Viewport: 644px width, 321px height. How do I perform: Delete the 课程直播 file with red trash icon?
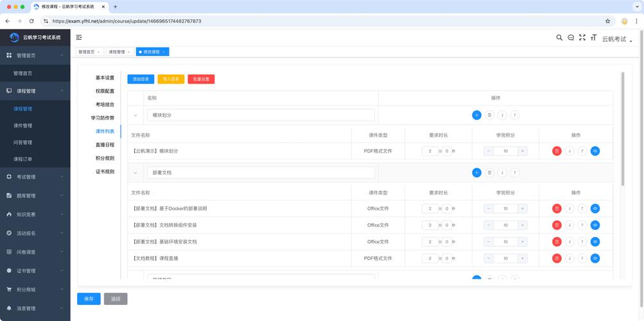click(557, 258)
